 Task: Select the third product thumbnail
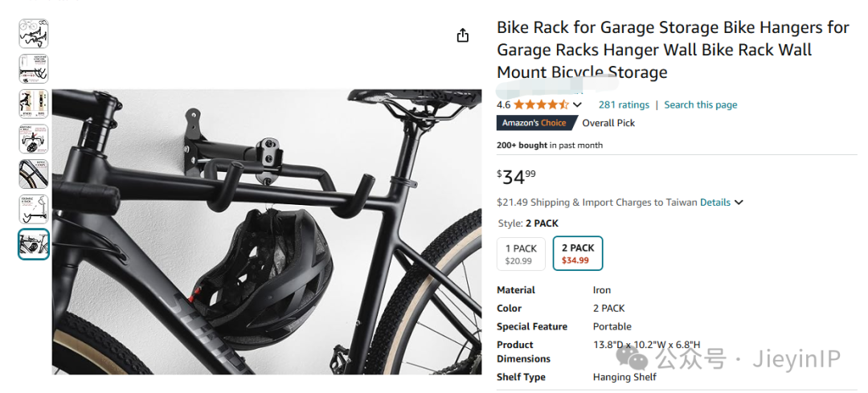pyautogui.click(x=34, y=104)
